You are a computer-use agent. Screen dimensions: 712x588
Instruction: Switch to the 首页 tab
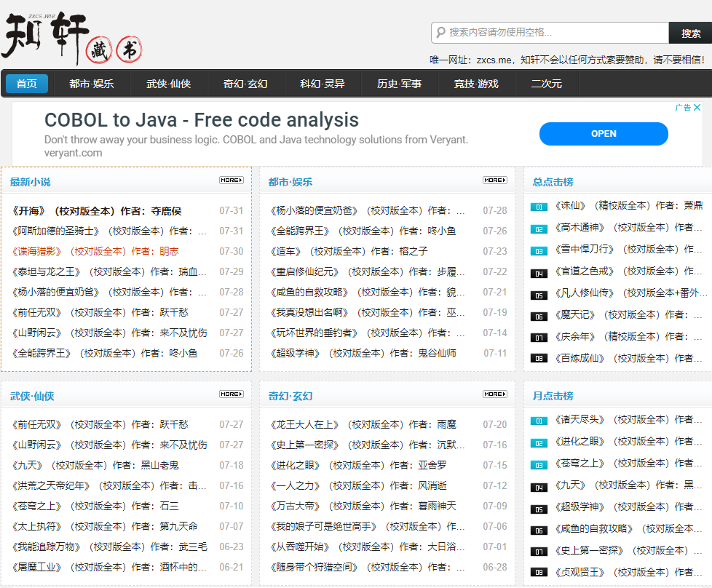[x=26, y=83]
